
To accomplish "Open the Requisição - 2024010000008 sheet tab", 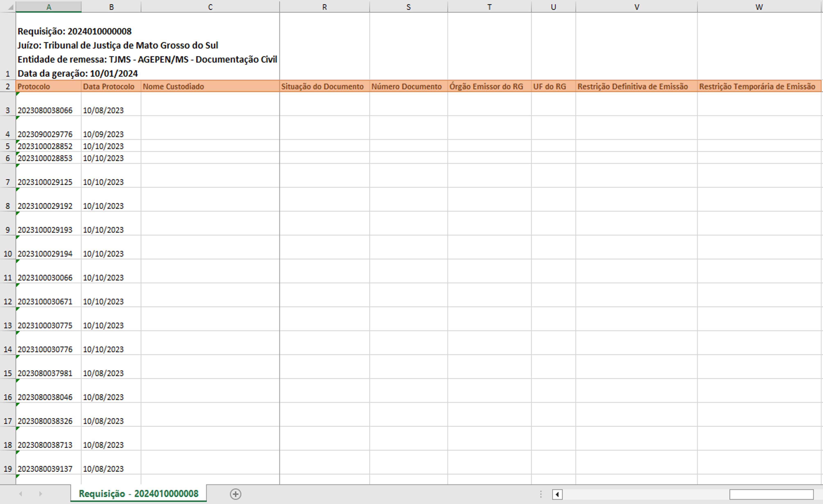I will point(138,493).
